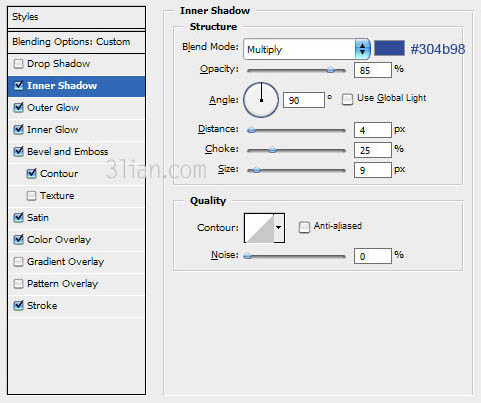
Task: Click the Choke slider handle
Action: (x=272, y=150)
